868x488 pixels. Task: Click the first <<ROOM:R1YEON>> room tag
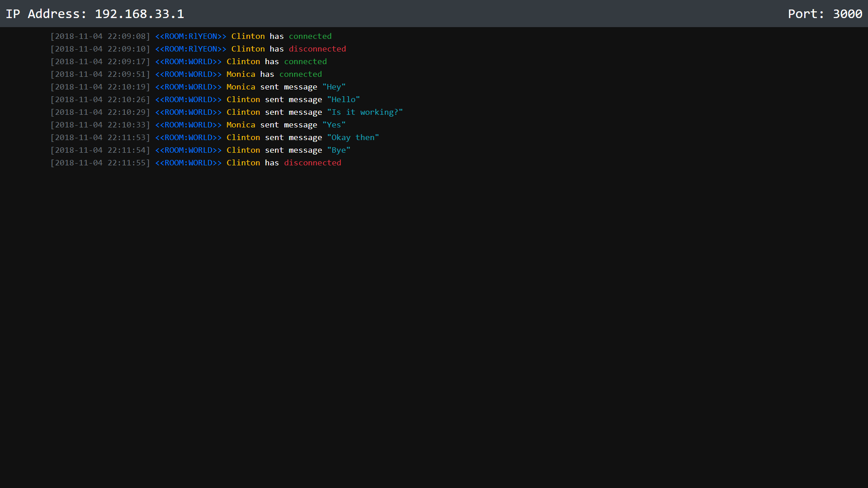[x=190, y=36]
